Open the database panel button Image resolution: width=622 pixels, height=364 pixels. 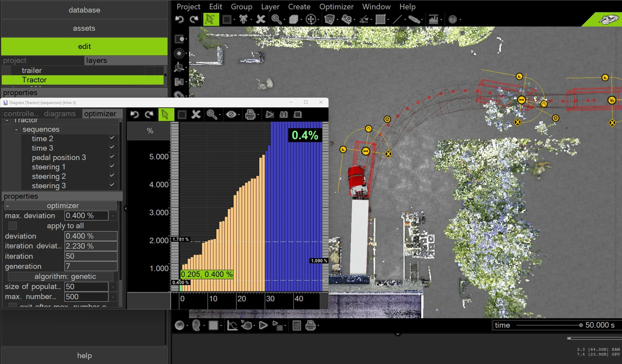[x=84, y=10]
